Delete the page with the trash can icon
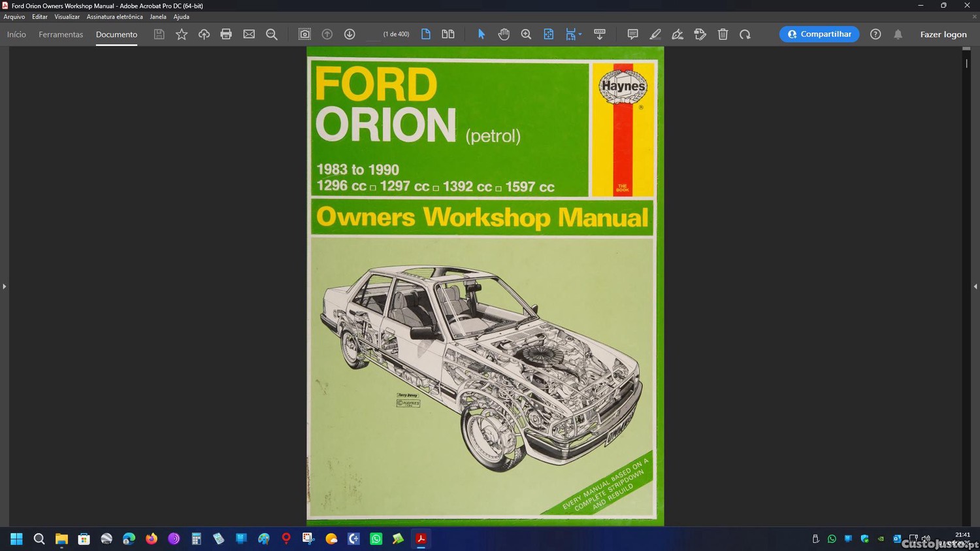Screen dimensions: 980x551 [x=723, y=34]
